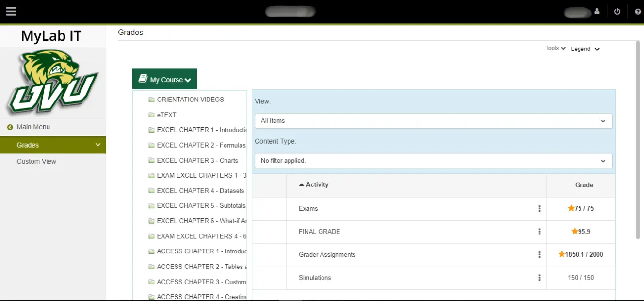Expand the My Course dropdown
The width and height of the screenshot is (644, 301).
tap(165, 79)
